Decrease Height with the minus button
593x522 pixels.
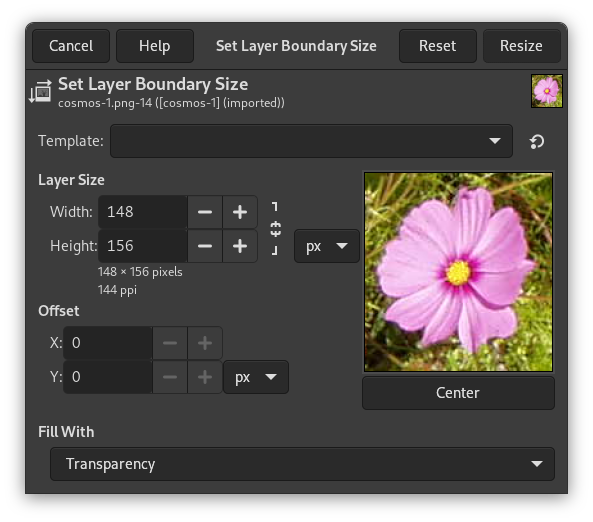(x=205, y=246)
